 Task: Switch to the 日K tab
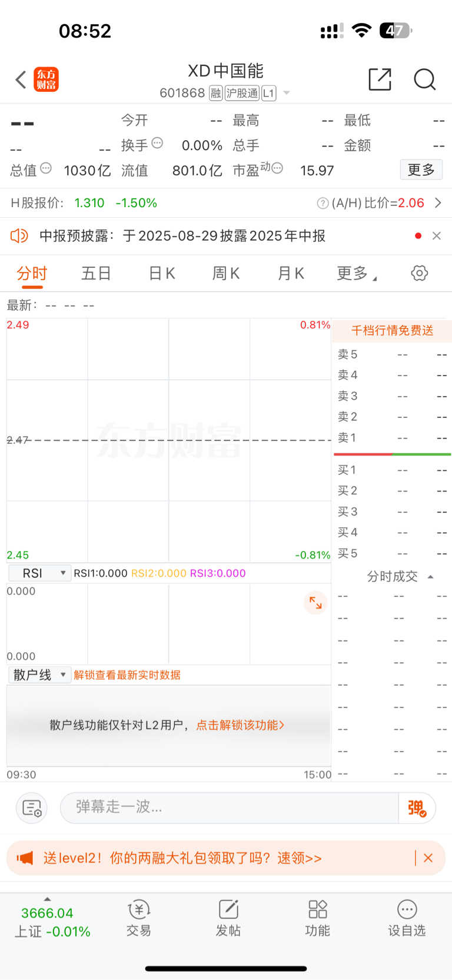pyautogui.click(x=162, y=274)
